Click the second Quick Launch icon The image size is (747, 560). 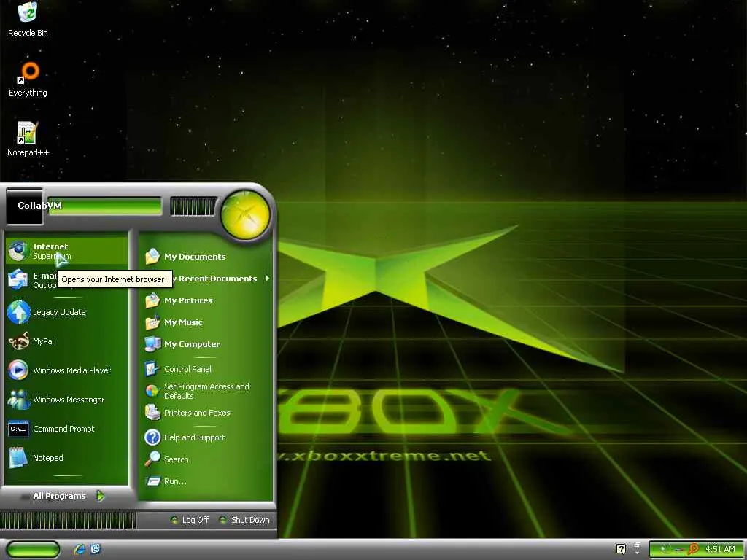pyautogui.click(x=96, y=549)
